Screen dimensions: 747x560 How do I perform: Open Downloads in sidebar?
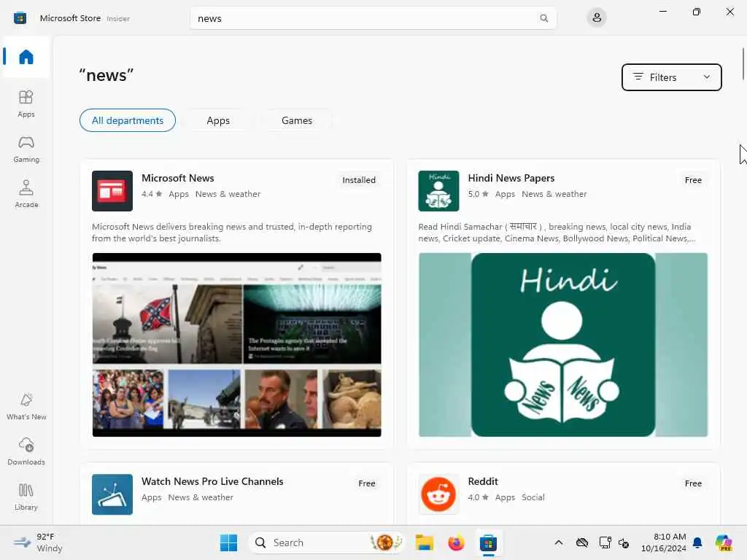[x=26, y=452]
